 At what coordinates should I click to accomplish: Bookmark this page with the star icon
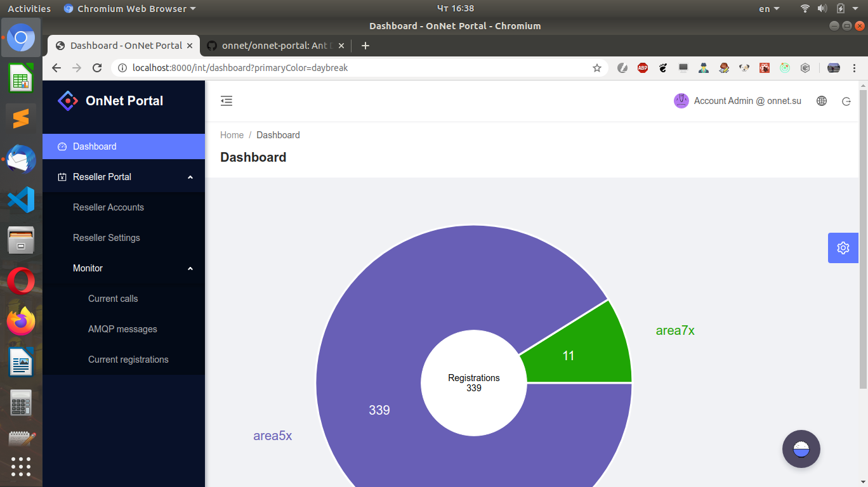pos(597,68)
